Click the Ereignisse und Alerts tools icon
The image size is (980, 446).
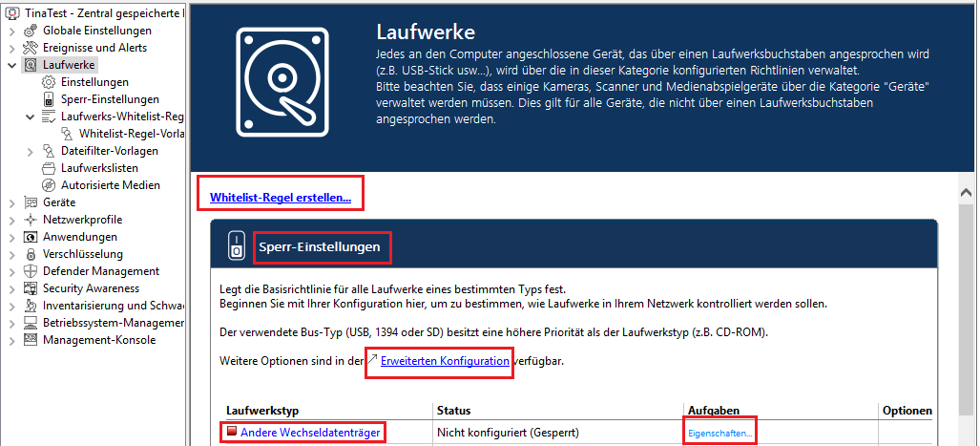tap(31, 48)
